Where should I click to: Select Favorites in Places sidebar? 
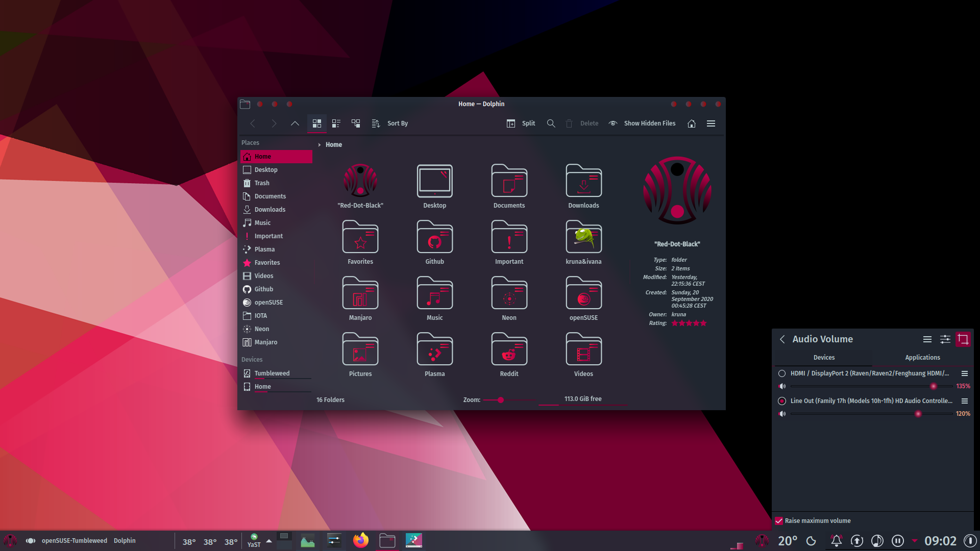(x=276, y=263)
